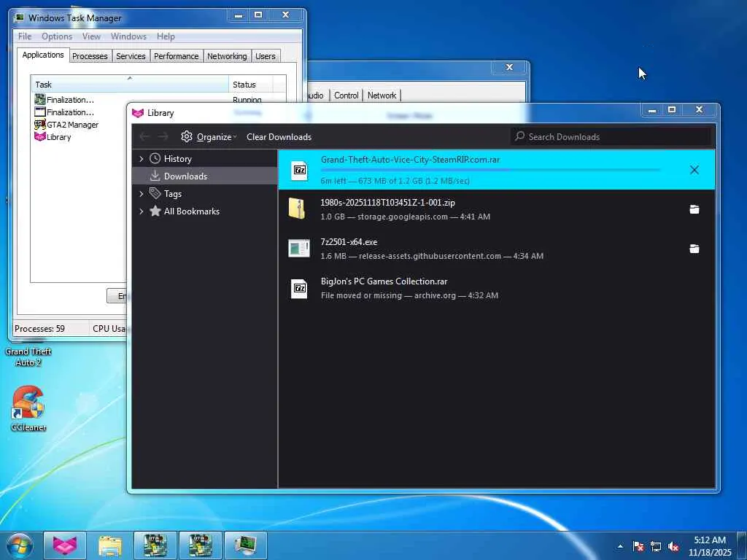The width and height of the screenshot is (747, 560).
Task: Close the background window behind Library
Action: click(x=509, y=67)
